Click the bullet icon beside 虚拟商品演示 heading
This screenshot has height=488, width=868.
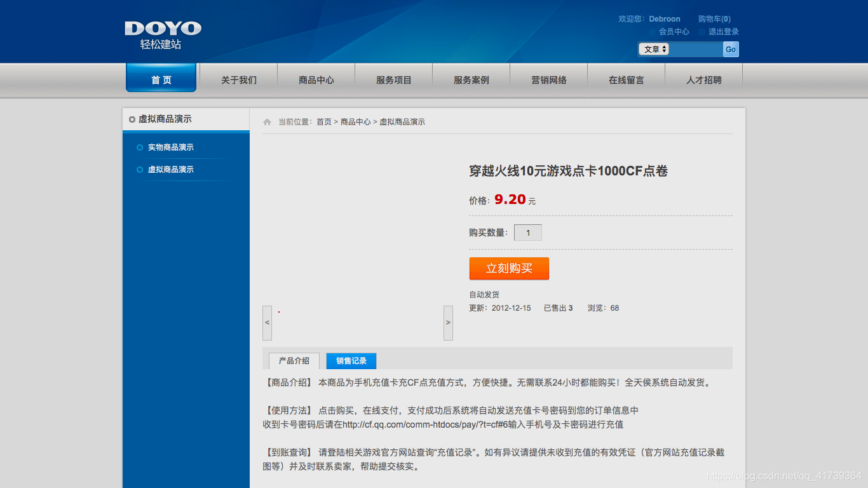132,119
